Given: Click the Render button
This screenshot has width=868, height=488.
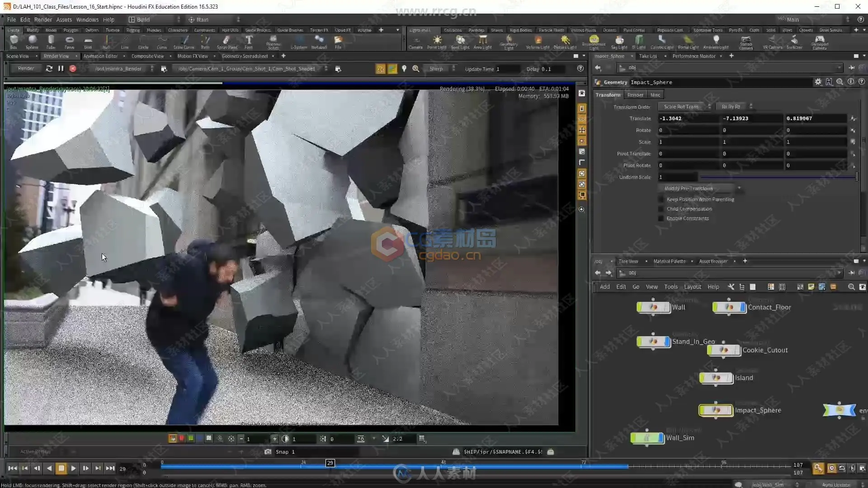Looking at the screenshot, I should pyautogui.click(x=26, y=69).
